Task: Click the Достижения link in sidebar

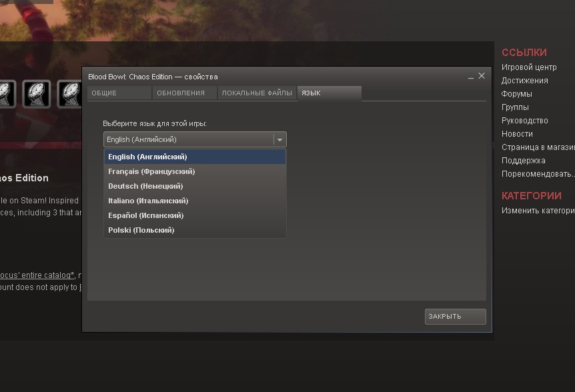Action: [524, 81]
